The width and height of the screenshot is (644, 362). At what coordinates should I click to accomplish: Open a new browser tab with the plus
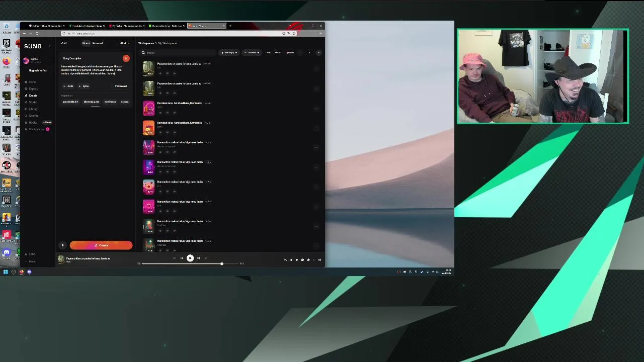[x=230, y=26]
